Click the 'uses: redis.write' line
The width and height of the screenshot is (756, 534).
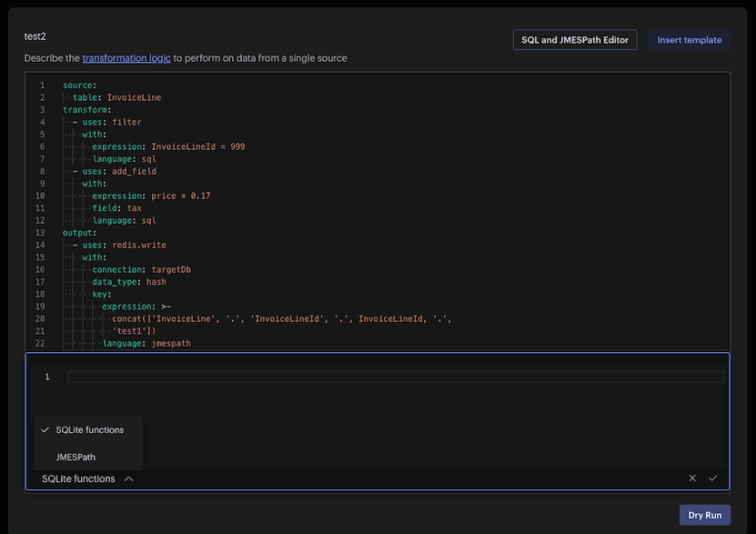(124, 245)
